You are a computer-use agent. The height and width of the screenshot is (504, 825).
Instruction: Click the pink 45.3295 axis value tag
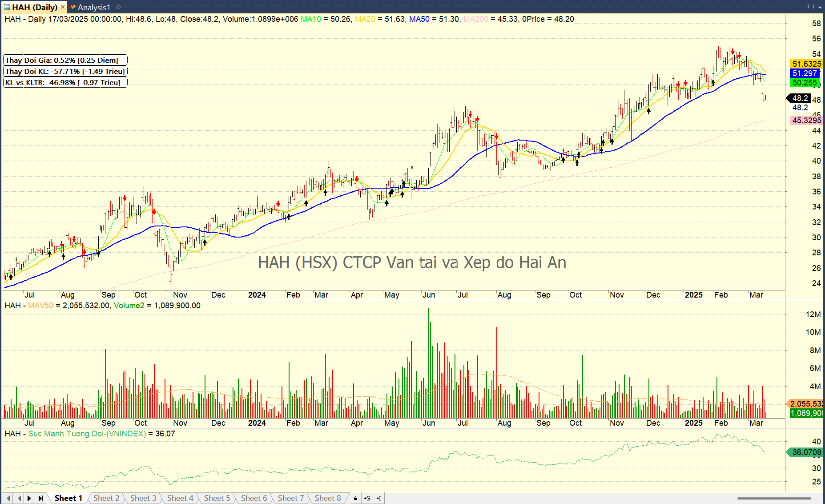806,121
